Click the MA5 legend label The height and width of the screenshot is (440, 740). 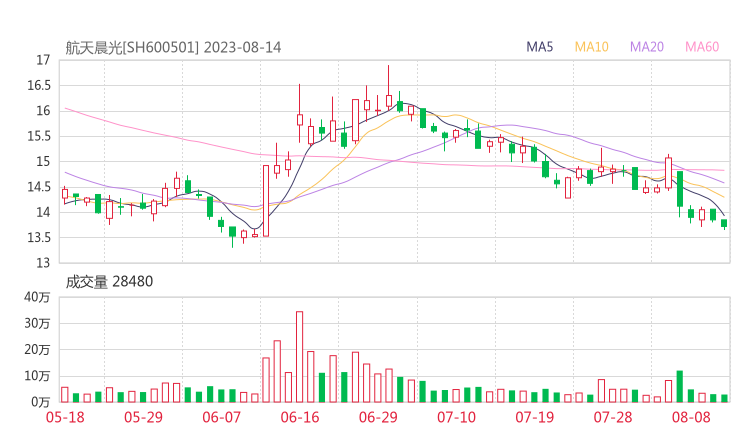click(539, 47)
